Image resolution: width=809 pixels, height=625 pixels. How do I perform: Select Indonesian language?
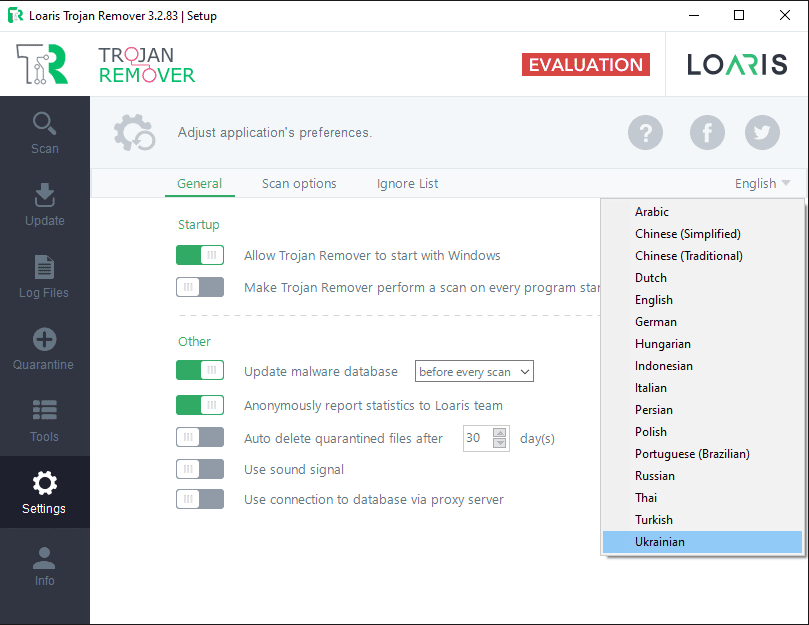click(x=702, y=365)
